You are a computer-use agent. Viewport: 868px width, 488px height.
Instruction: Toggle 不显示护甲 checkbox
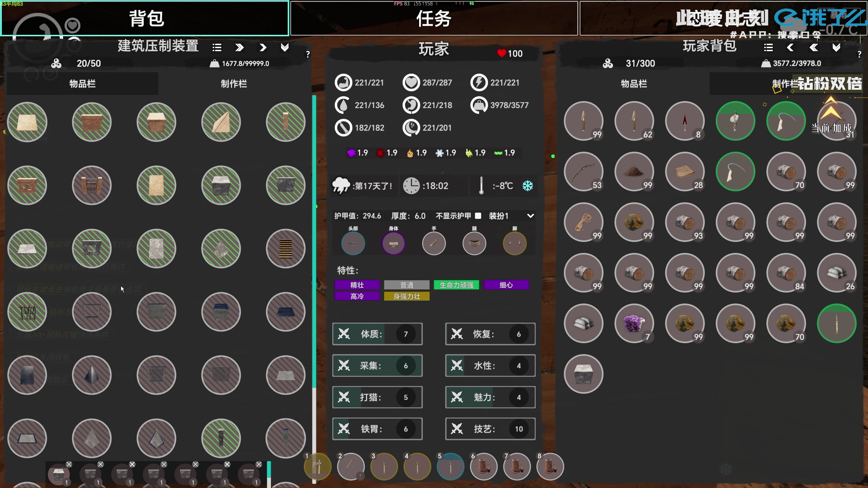(478, 216)
